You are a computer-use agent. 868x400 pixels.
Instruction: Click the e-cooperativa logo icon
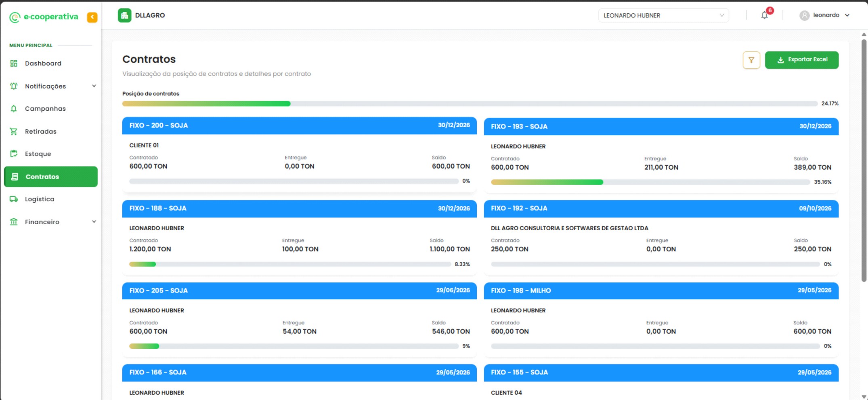pos(15,17)
